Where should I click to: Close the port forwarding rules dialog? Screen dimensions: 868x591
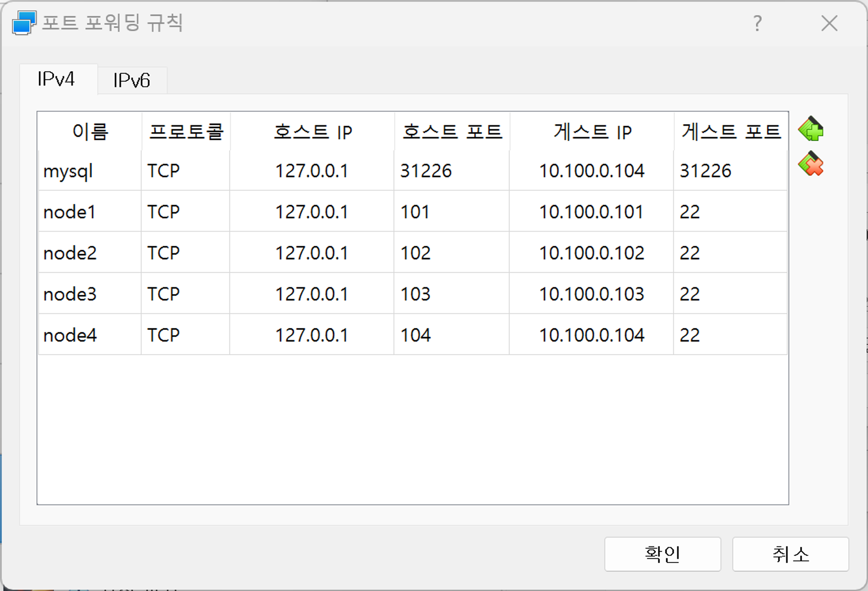[829, 23]
